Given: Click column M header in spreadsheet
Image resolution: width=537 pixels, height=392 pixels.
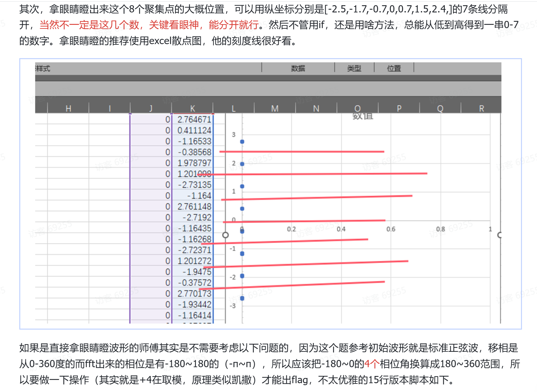Looking at the screenshot, I should (x=275, y=108).
